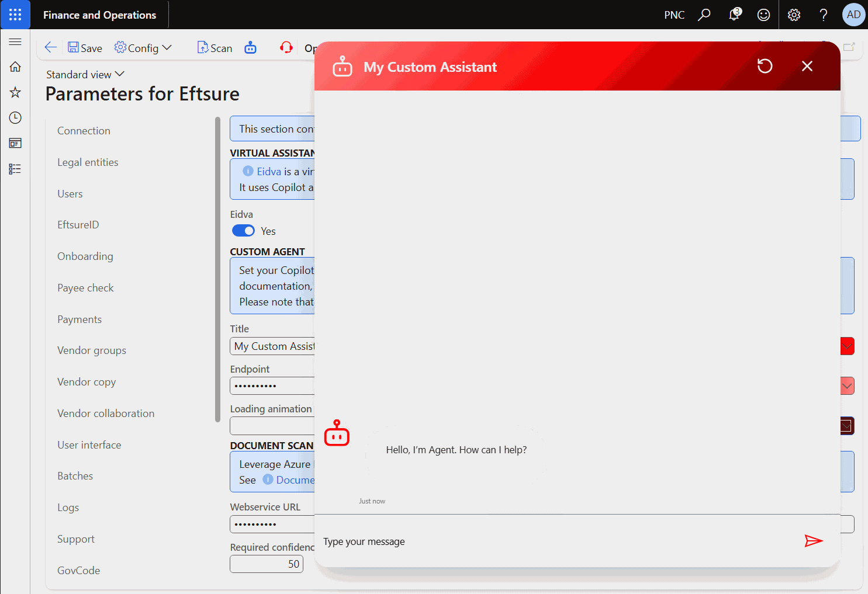Toggle the Eidva switch
The width and height of the screenshot is (868, 594).
pyautogui.click(x=243, y=231)
